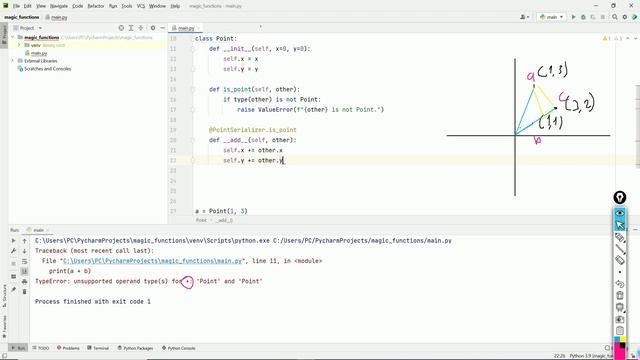This screenshot has width=640, height=360.
Task: Open the Terminal tool window tab
Action: click(x=98, y=348)
